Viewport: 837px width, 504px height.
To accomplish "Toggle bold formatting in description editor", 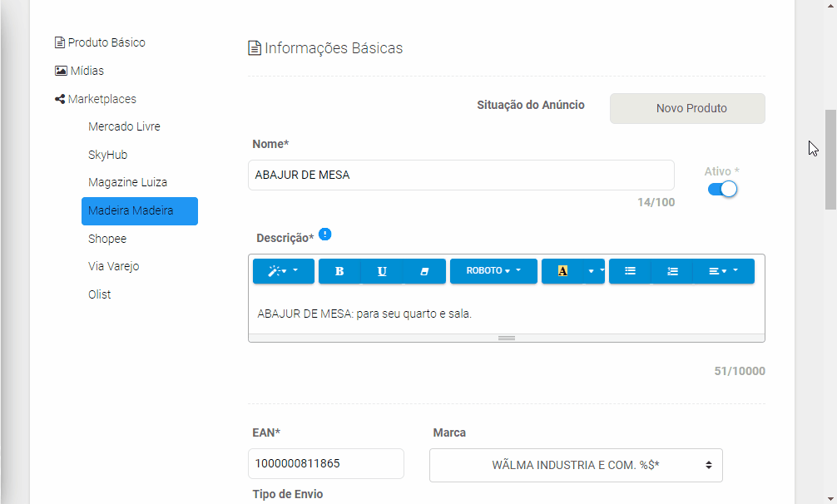I will (x=339, y=271).
